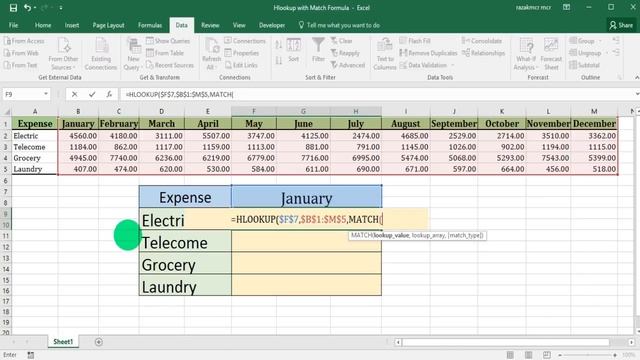Click Show Queries in Get & Transform
This screenshot has height=360, width=640.
pos(168,41)
